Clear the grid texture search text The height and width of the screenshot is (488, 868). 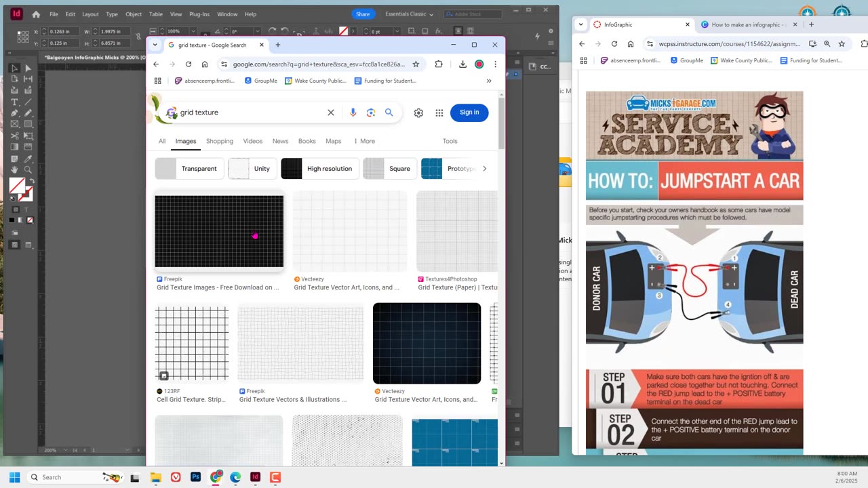[331, 113]
